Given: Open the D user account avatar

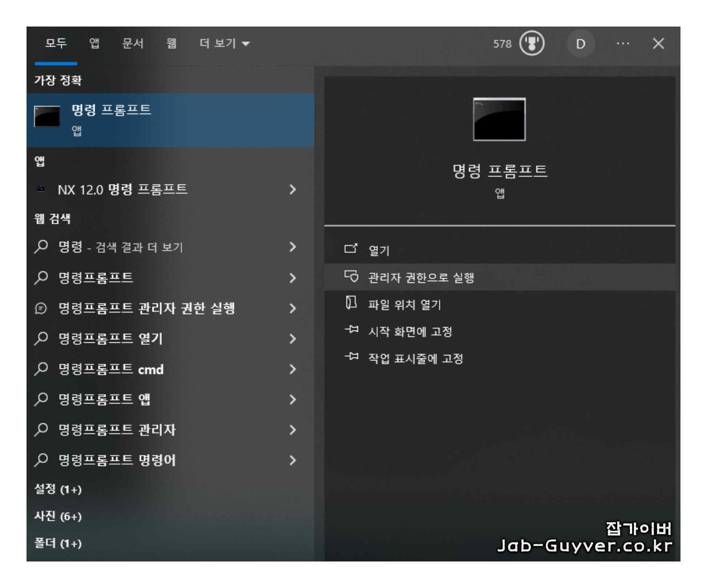Looking at the screenshot, I should coord(580,44).
